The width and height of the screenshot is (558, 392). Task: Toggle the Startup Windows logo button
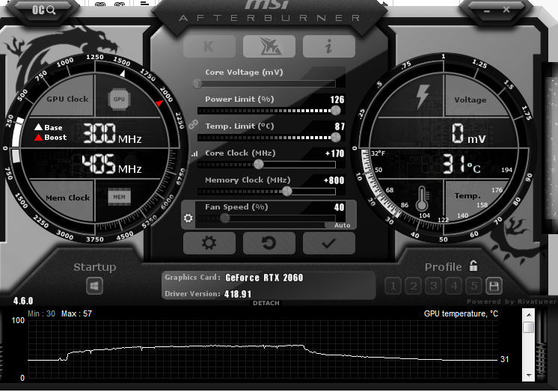[95, 286]
